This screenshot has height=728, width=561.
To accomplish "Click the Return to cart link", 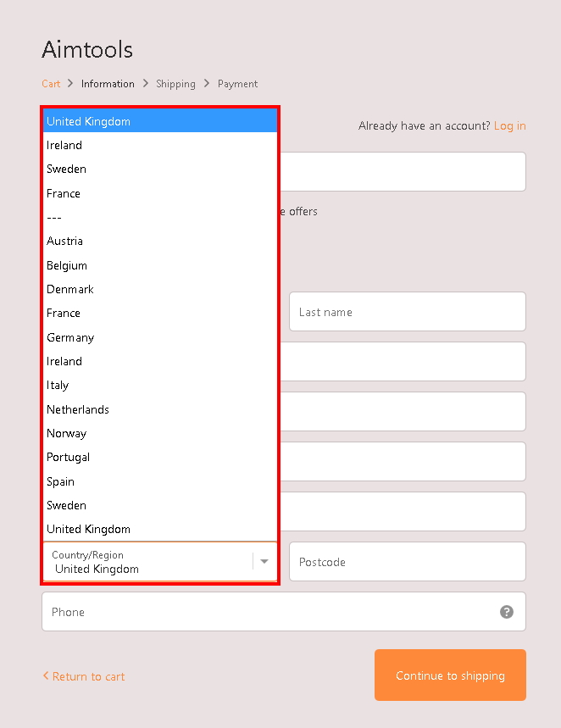I will click(x=84, y=676).
